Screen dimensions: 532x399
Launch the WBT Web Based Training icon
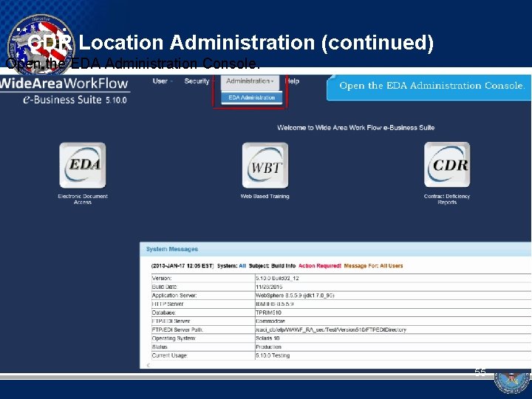point(265,166)
